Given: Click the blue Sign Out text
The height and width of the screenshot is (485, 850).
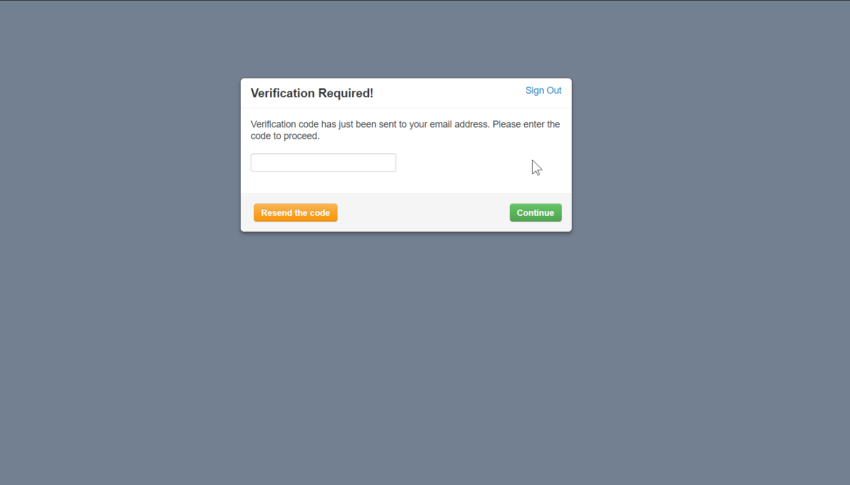Looking at the screenshot, I should pyautogui.click(x=543, y=90).
